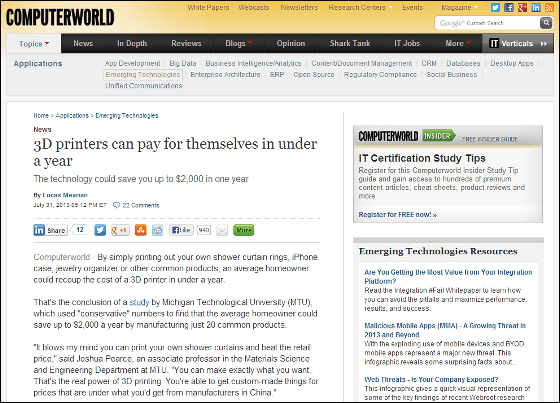Click the LinkedIn share count 12
The width and height of the screenshot is (560, 403).
point(80,230)
